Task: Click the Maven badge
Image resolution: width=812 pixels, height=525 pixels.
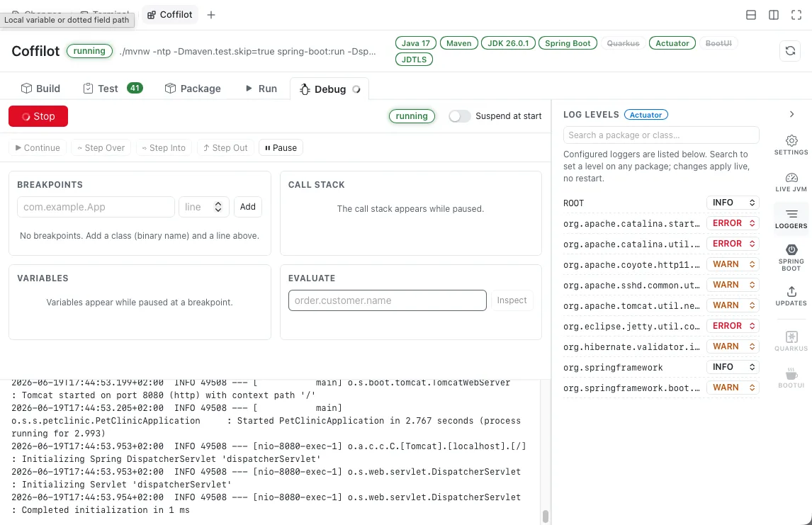Action: click(459, 43)
